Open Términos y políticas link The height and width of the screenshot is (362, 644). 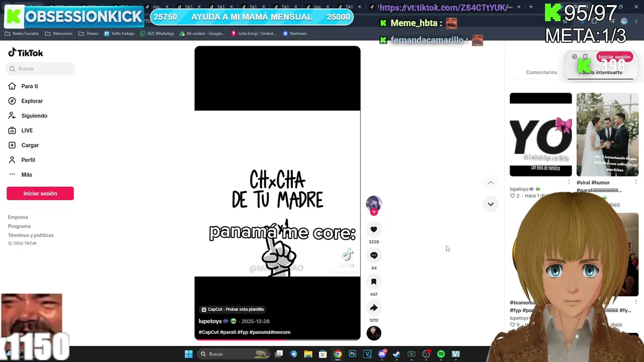31,235
